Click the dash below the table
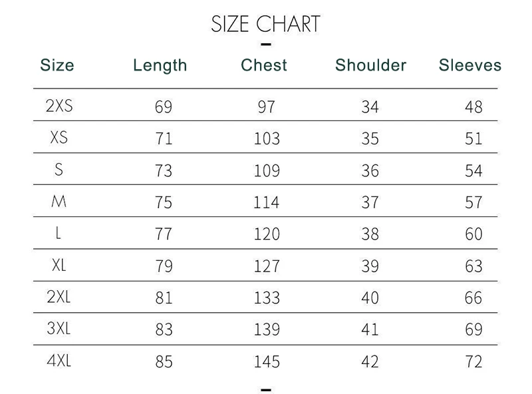Image resolution: width=532 pixels, height=394 pixels. tap(266, 388)
